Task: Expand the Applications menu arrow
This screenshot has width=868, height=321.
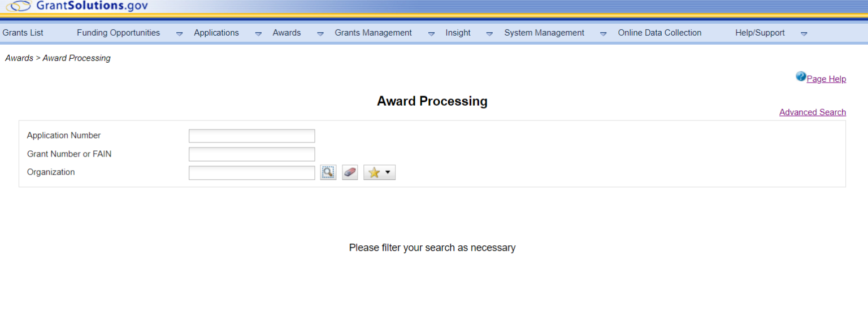Action: tap(258, 33)
